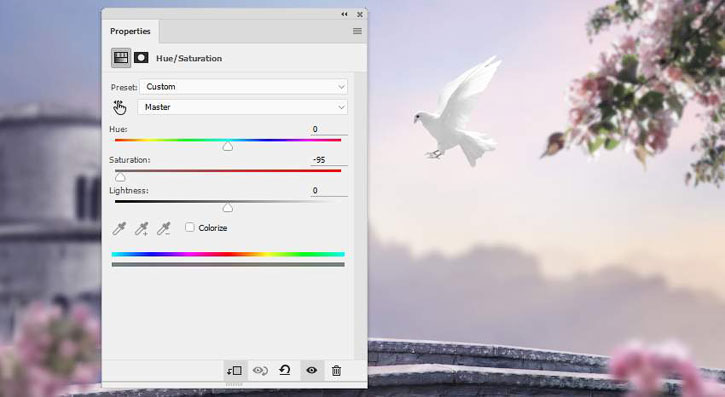Click the Lightness slider handle
This screenshot has height=397, width=725.
tap(227, 208)
